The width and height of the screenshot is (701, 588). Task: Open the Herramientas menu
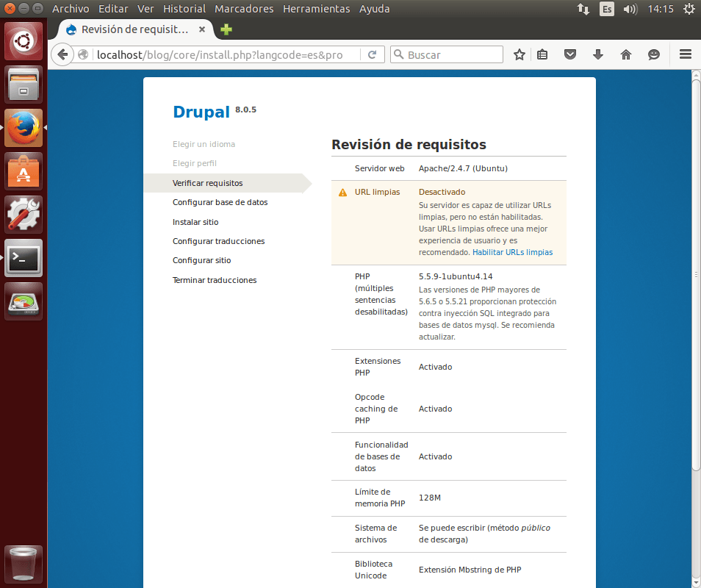316,9
